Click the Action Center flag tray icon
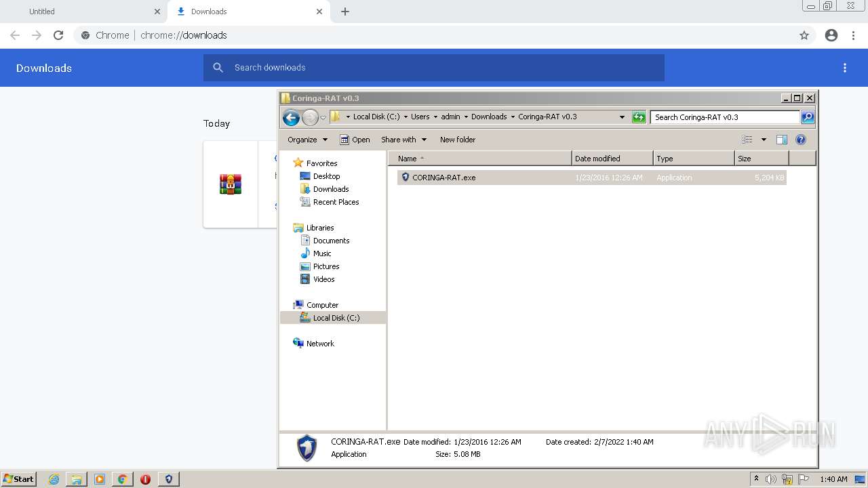868x488 pixels. click(x=804, y=479)
